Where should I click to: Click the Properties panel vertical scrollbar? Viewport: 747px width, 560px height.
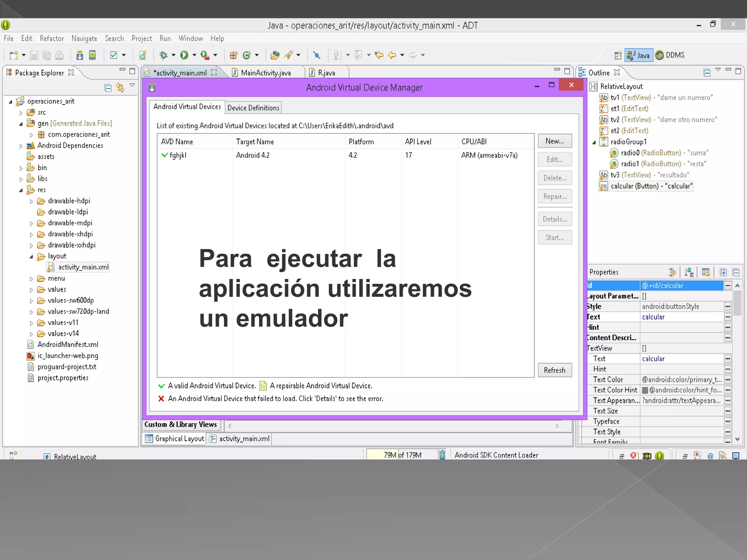pyautogui.click(x=738, y=363)
